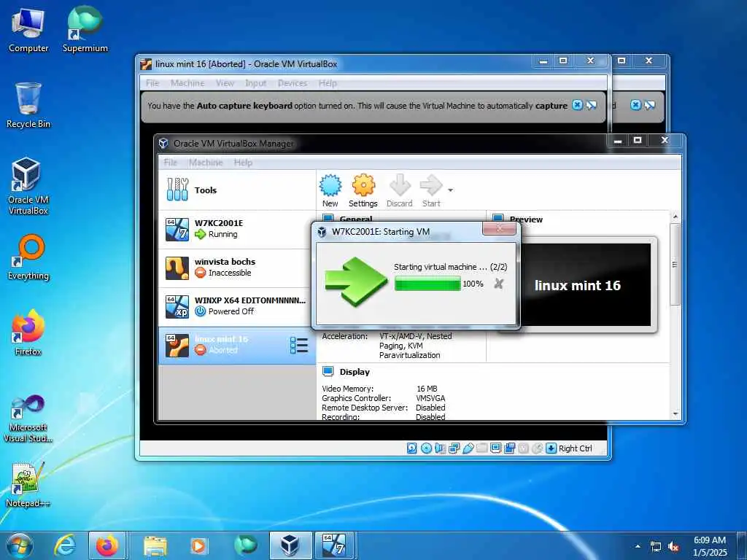This screenshot has width=747, height=560.
Task: Click the optical disk status icon
Action: coord(426,448)
